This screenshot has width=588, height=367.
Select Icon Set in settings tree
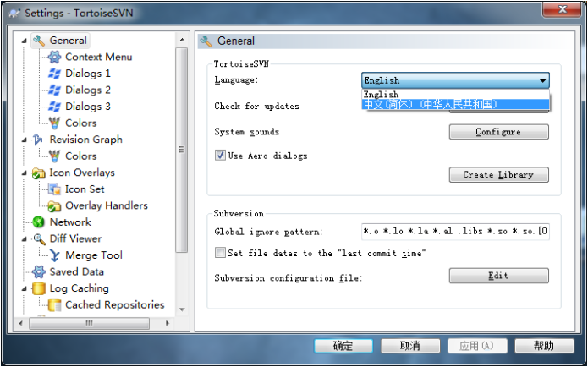coord(85,189)
